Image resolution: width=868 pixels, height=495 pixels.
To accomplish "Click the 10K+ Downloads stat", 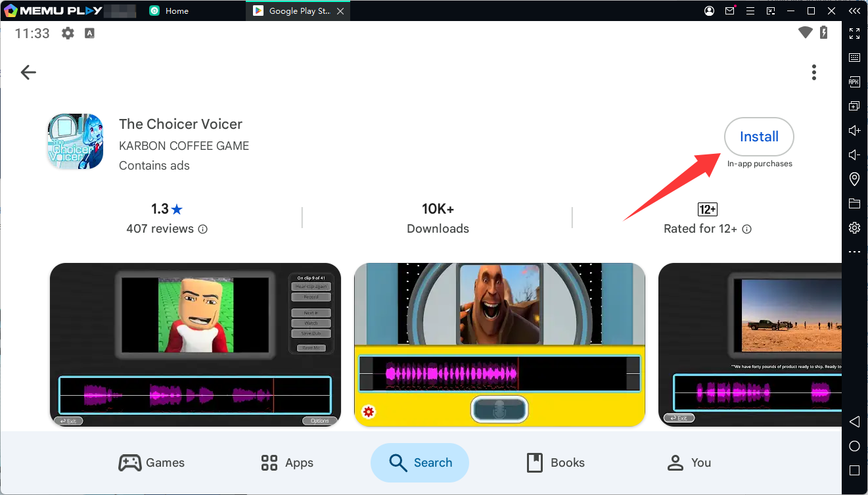I will click(x=438, y=218).
